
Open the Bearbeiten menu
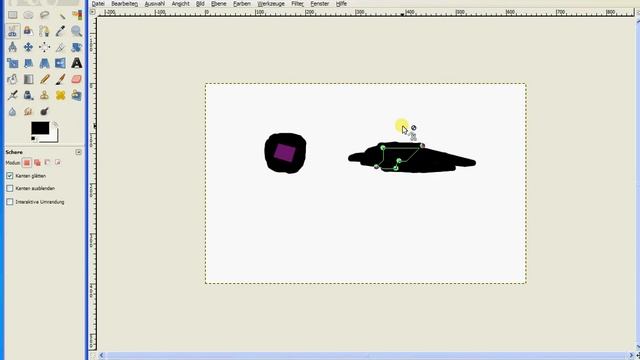click(x=124, y=4)
